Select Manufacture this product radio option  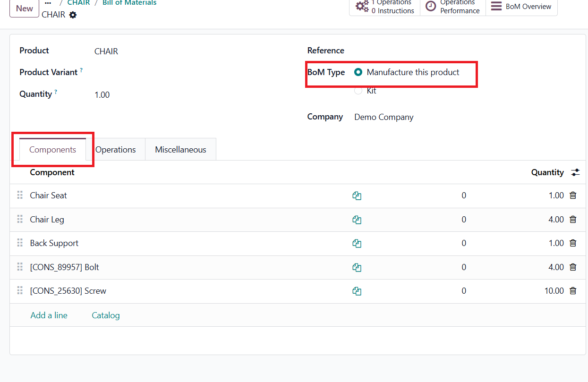tap(358, 72)
